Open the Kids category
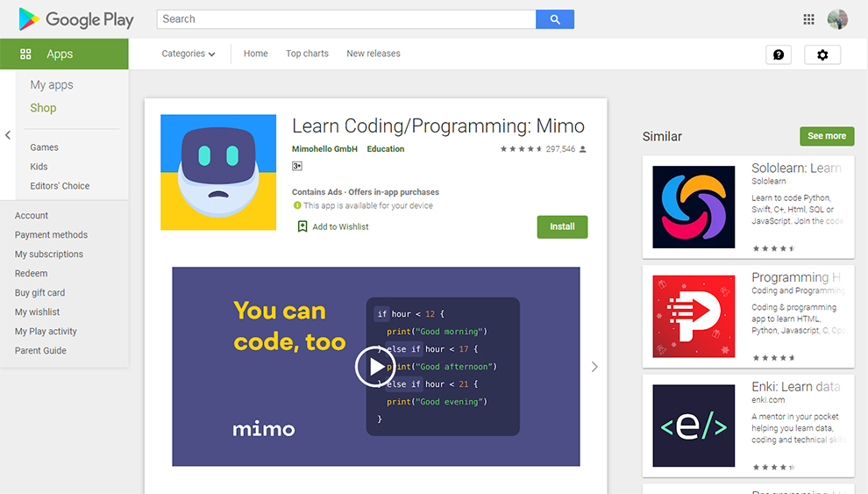 point(39,167)
